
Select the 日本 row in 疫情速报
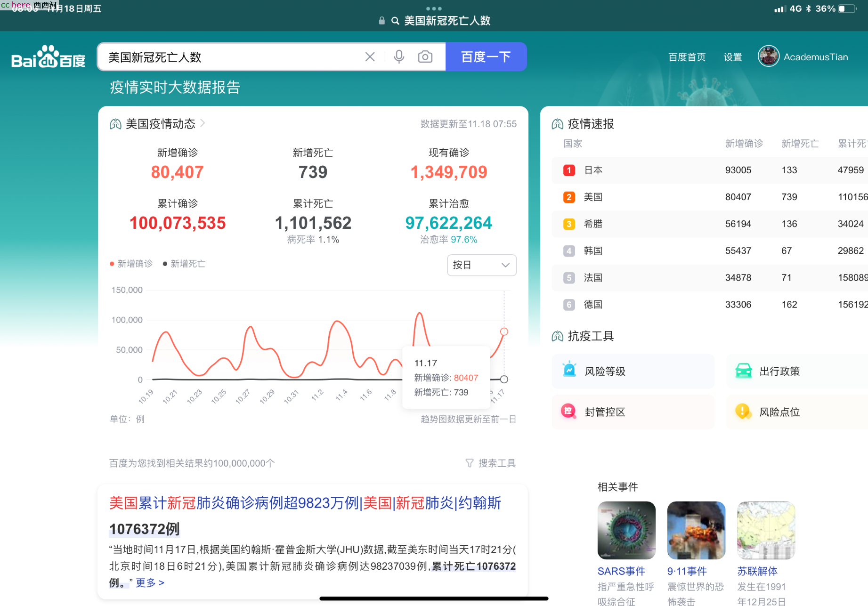710,170
